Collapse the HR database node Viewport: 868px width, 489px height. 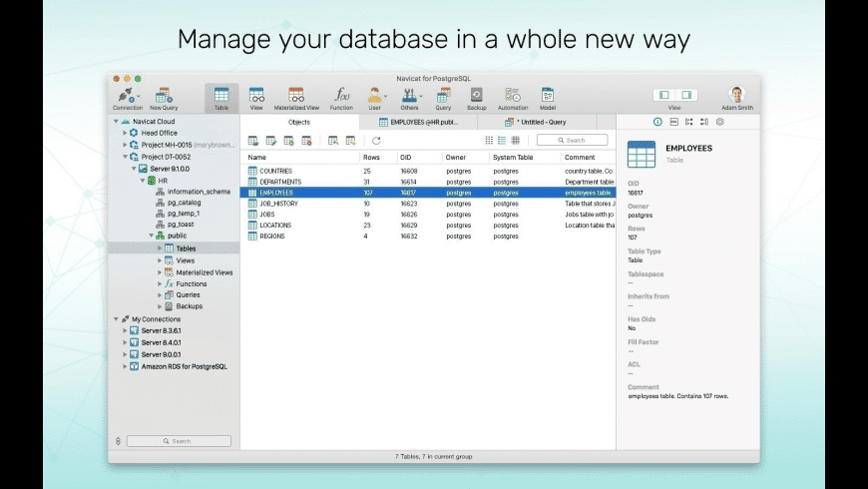(143, 181)
